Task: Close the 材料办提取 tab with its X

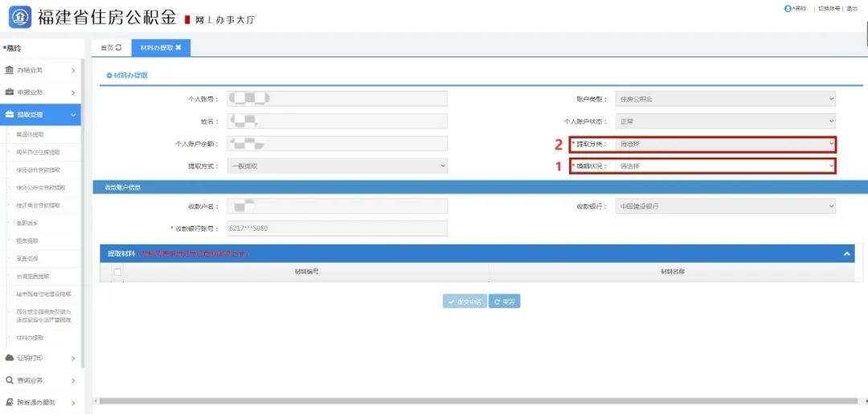Action: click(x=178, y=48)
